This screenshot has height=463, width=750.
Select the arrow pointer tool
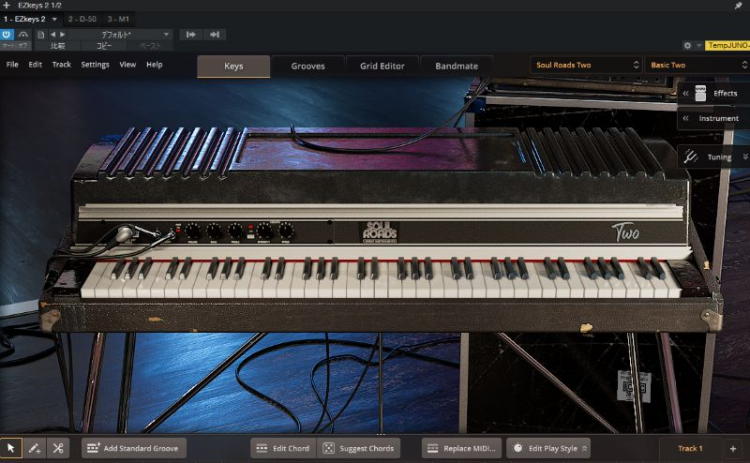[11, 449]
